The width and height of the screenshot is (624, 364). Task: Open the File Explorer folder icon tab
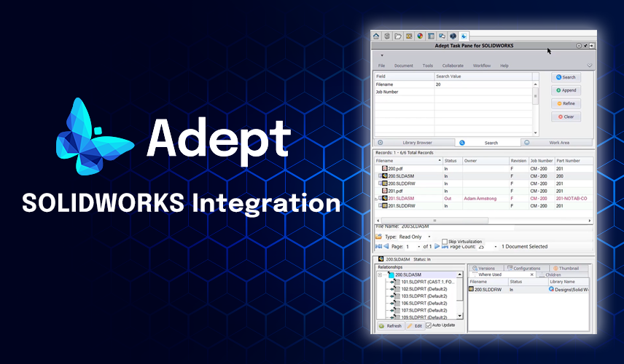tap(397, 36)
